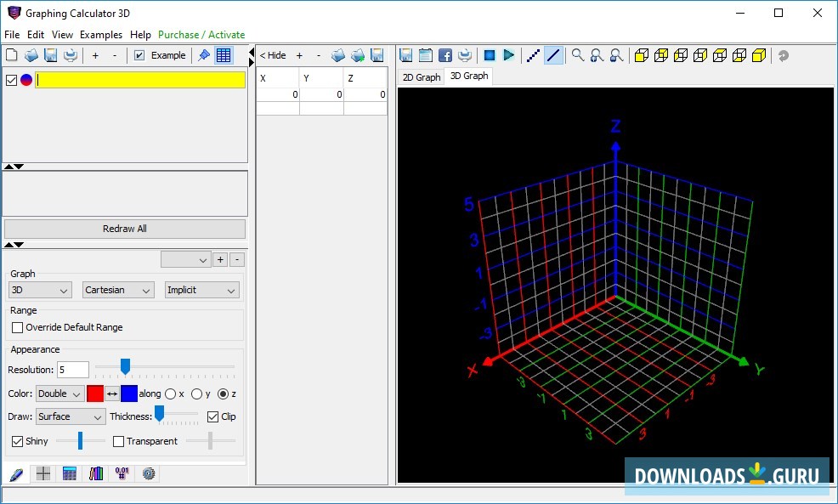Select the x axis radio button
Image resolution: width=838 pixels, height=504 pixels.
coord(171,394)
